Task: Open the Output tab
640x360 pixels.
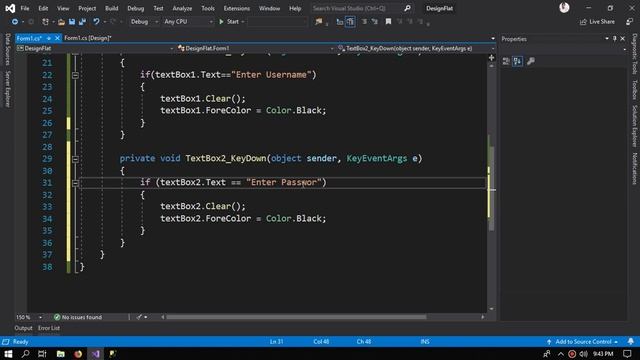Action: click(x=23, y=328)
